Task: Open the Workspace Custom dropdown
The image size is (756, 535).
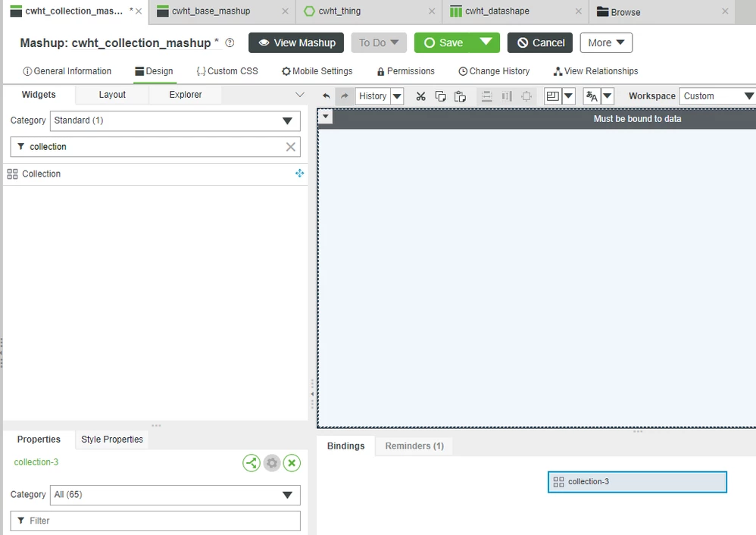Action: [x=717, y=96]
